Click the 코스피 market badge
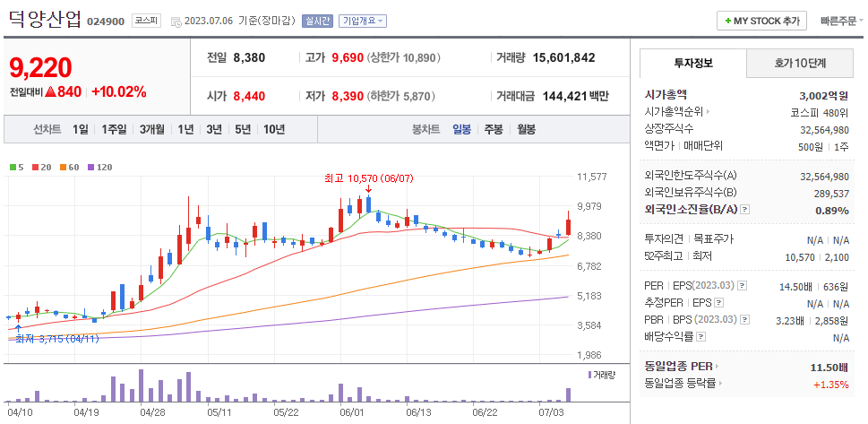The image size is (868, 424). (146, 22)
